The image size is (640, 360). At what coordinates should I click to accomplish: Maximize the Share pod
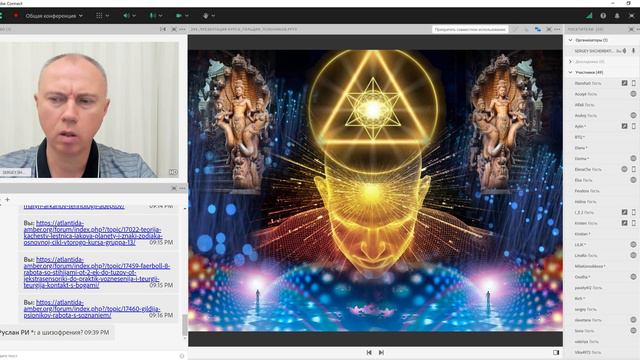click(549, 29)
